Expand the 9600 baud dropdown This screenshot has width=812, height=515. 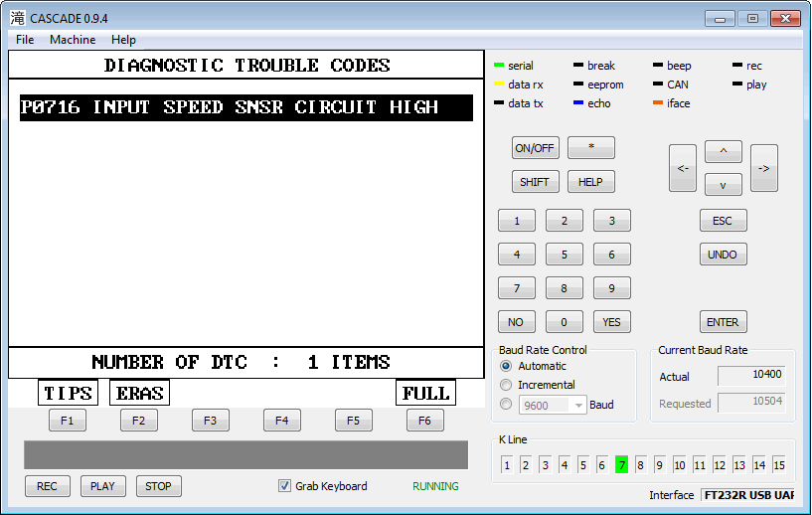click(x=578, y=405)
